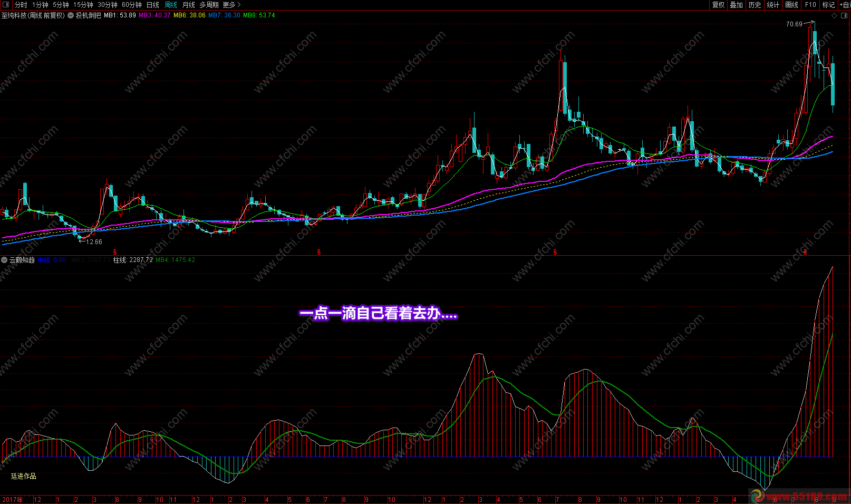Click the 柱线: 2287.72 indicator value
The image size is (851, 504).
[133, 260]
